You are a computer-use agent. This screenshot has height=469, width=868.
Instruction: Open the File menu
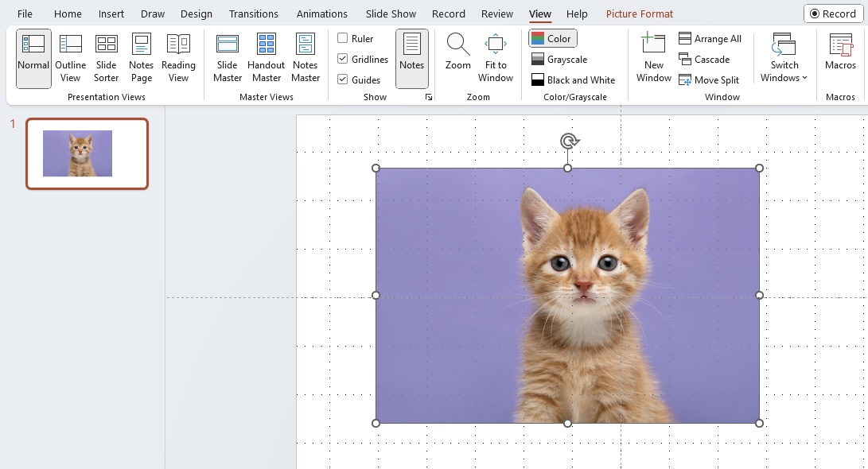25,14
